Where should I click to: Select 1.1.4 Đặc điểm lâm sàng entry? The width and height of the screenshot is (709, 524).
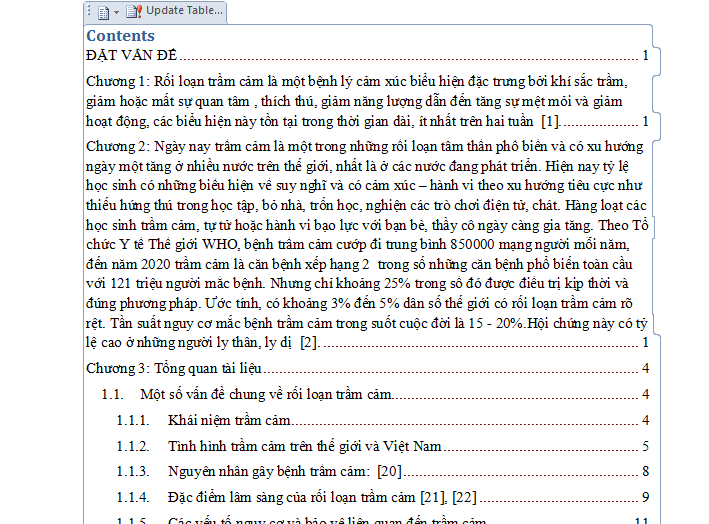pos(322,498)
